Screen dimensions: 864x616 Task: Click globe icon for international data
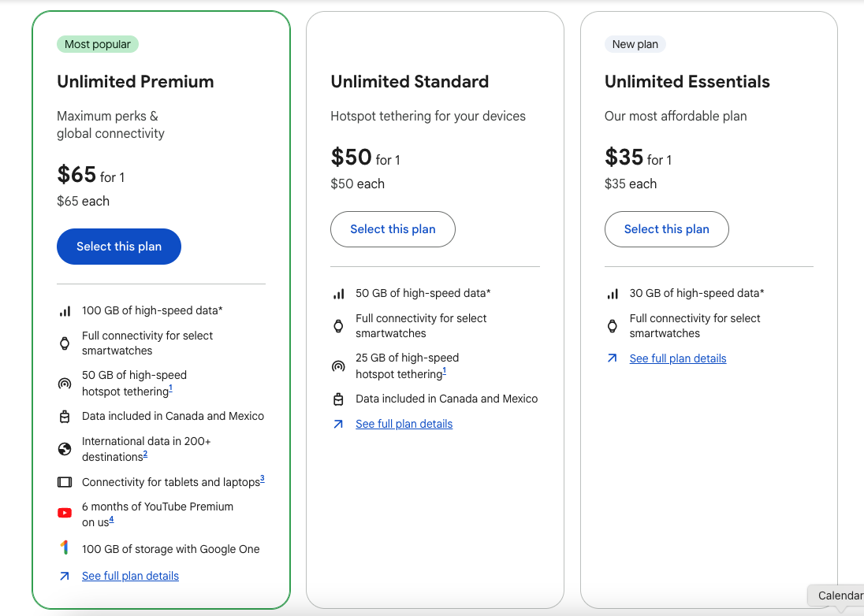[65, 449]
